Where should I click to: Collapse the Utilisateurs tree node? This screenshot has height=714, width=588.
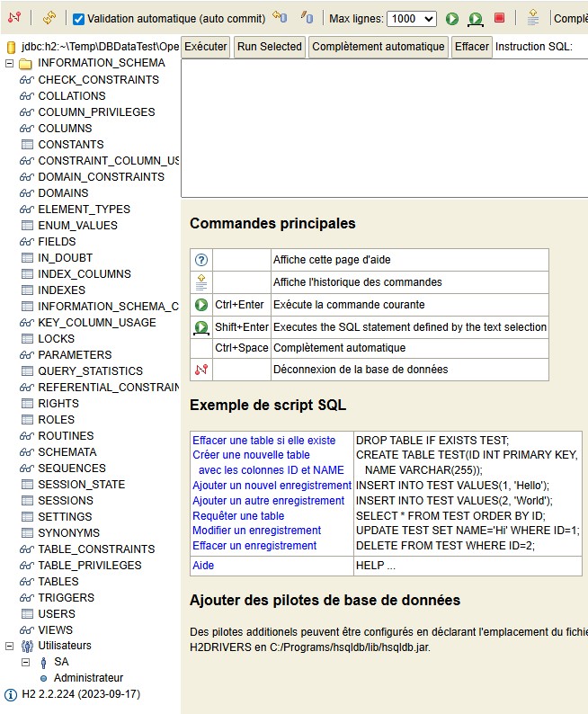10,646
